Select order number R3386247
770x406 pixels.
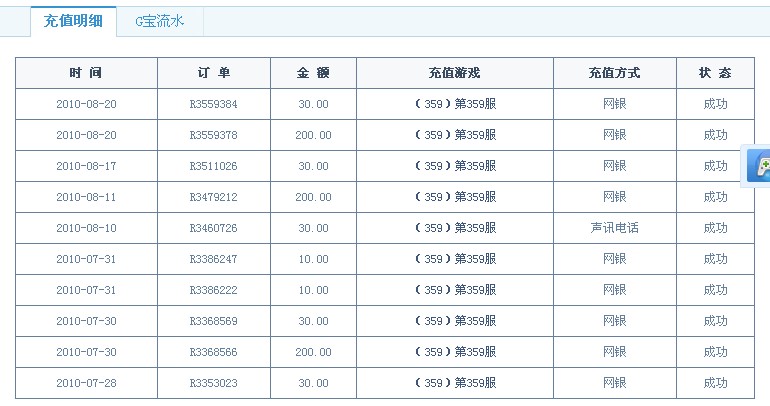point(214,259)
